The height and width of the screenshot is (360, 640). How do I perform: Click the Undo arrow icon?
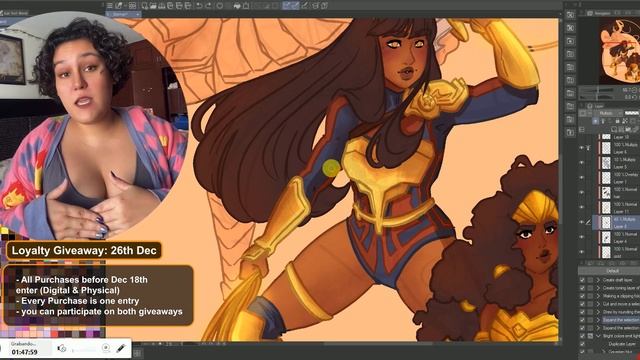pyautogui.click(x=199, y=6)
